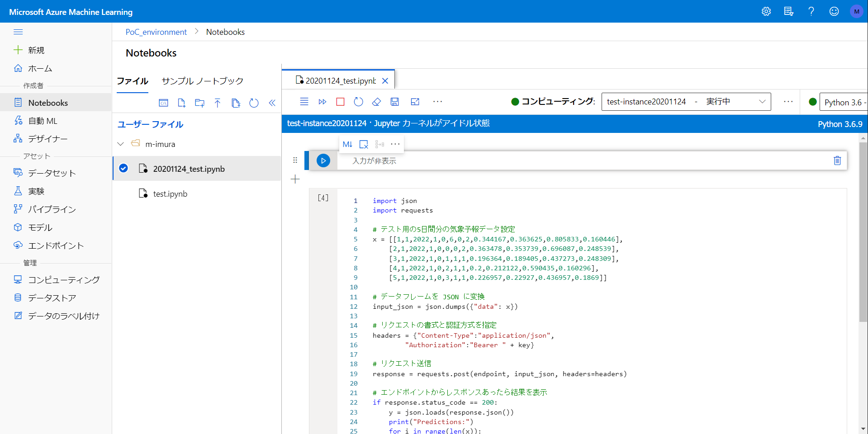This screenshot has height=434, width=868.
Task: Create a new file with the add-file icon
Action: coord(181,103)
